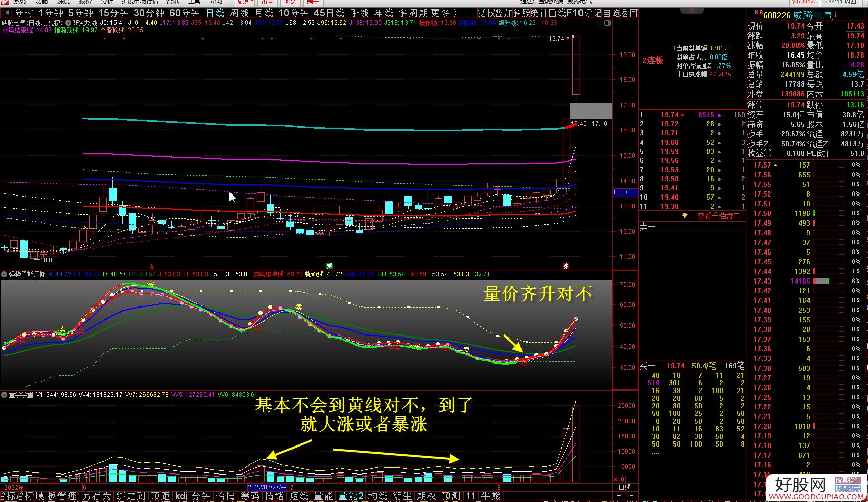Click the 买一 19.74 bid row
868x502 pixels.
[692, 366]
